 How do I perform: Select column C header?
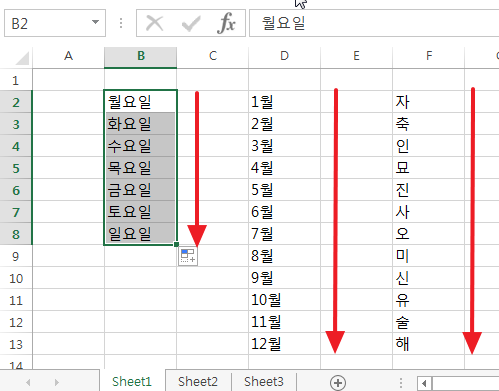click(213, 56)
